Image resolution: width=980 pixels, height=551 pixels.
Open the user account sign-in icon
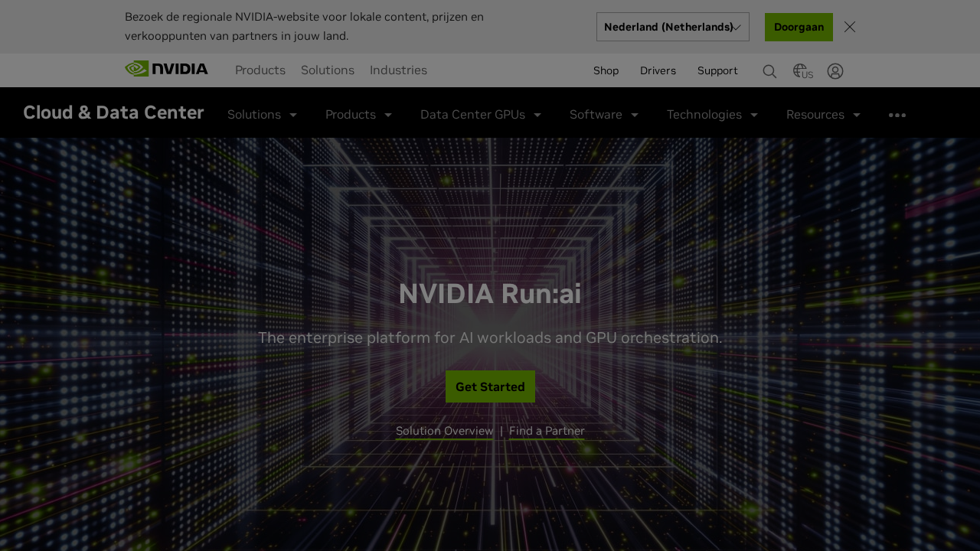pyautogui.click(x=834, y=70)
